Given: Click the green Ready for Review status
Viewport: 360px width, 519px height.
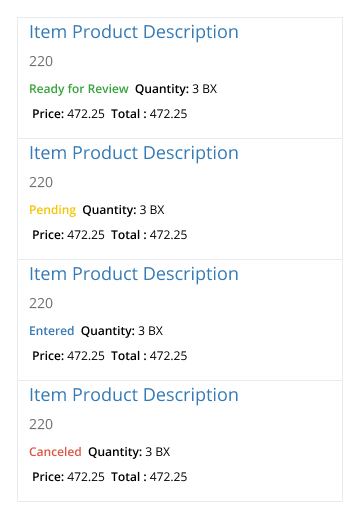Looking at the screenshot, I should click(79, 89).
